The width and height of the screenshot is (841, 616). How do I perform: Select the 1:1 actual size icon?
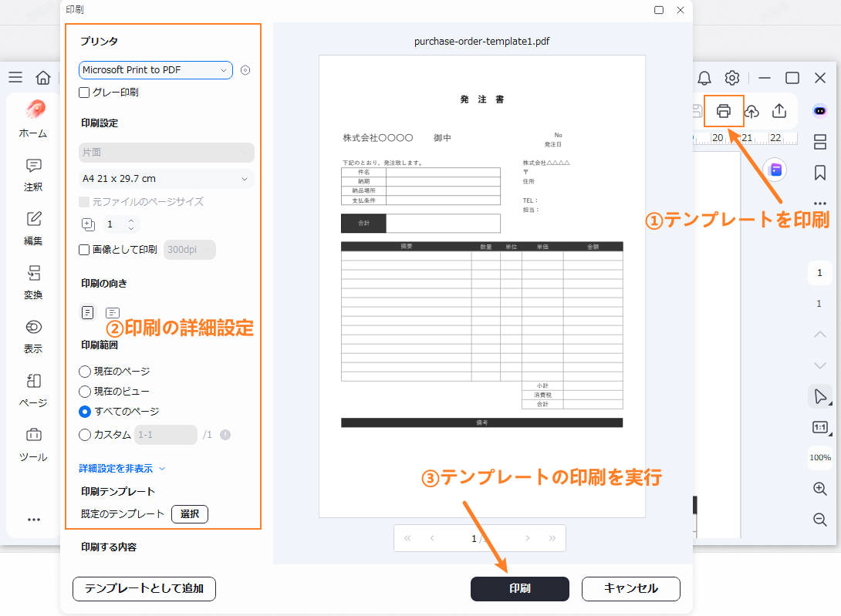point(819,427)
